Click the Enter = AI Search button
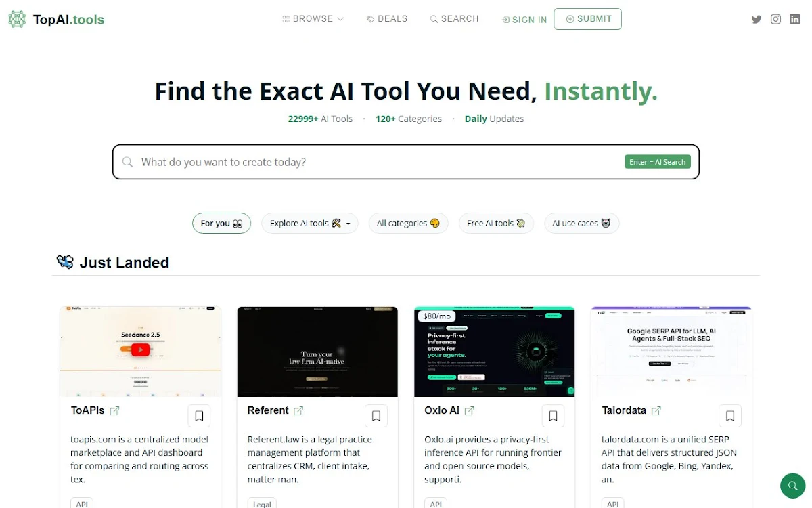This screenshot has width=812, height=508. pos(658,162)
